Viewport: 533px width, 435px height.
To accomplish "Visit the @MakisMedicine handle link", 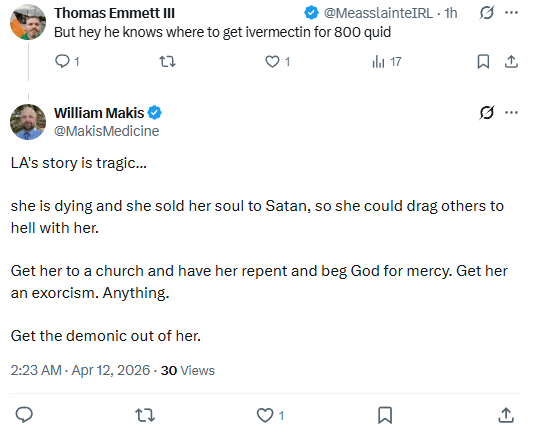I will point(107,131).
